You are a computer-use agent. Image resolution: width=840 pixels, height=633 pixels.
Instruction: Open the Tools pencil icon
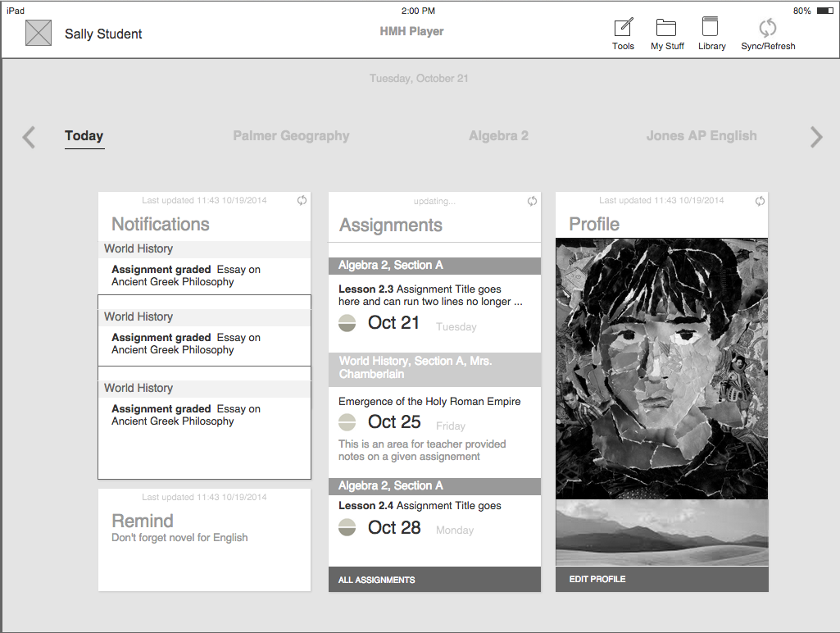pos(623,27)
